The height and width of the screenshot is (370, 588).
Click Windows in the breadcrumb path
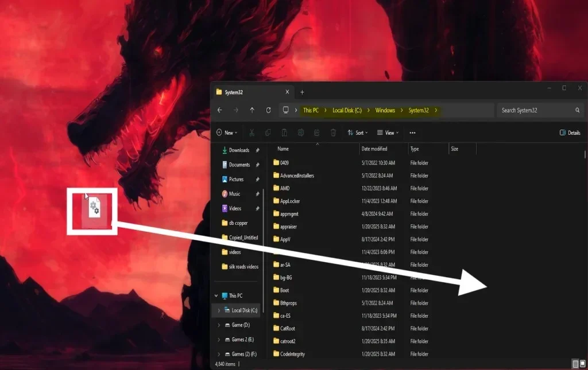(x=385, y=110)
